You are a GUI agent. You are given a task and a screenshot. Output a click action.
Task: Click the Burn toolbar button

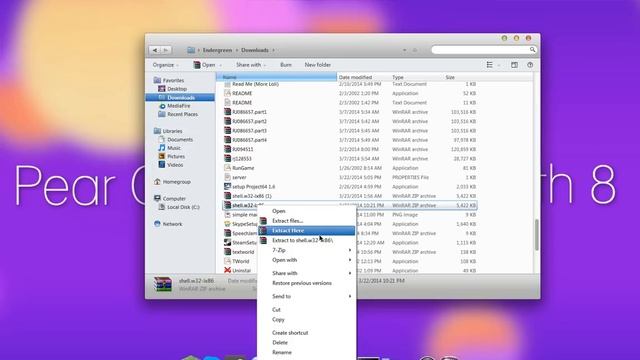click(x=286, y=65)
